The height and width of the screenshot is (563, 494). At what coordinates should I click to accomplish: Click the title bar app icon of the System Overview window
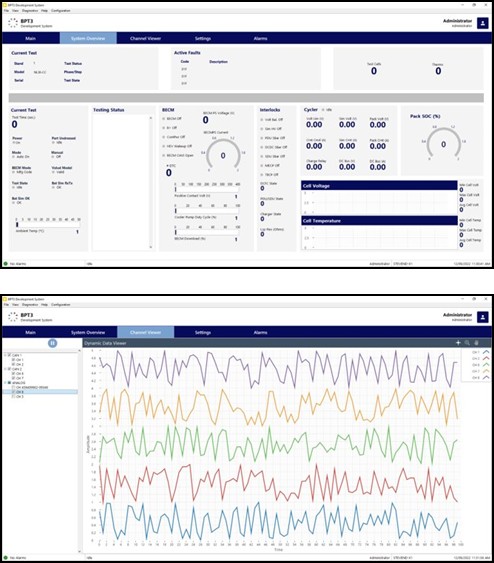5,5
